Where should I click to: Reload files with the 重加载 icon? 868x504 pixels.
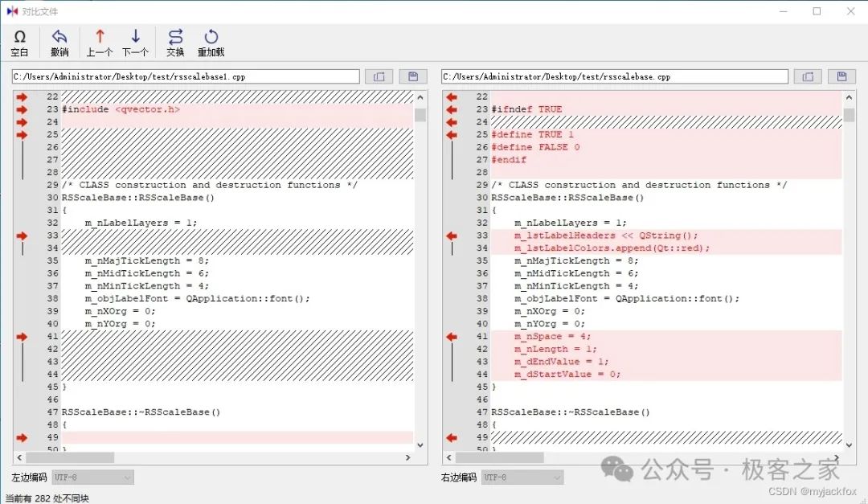211,43
